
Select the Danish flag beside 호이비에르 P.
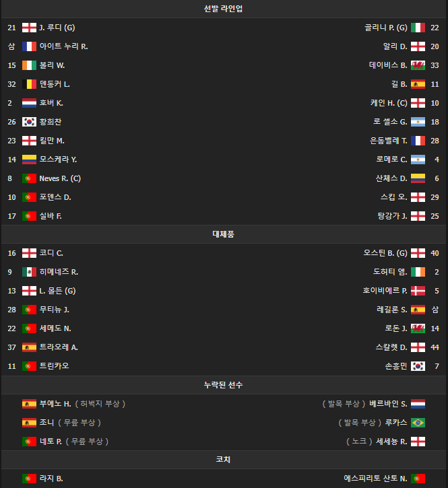[x=418, y=291]
